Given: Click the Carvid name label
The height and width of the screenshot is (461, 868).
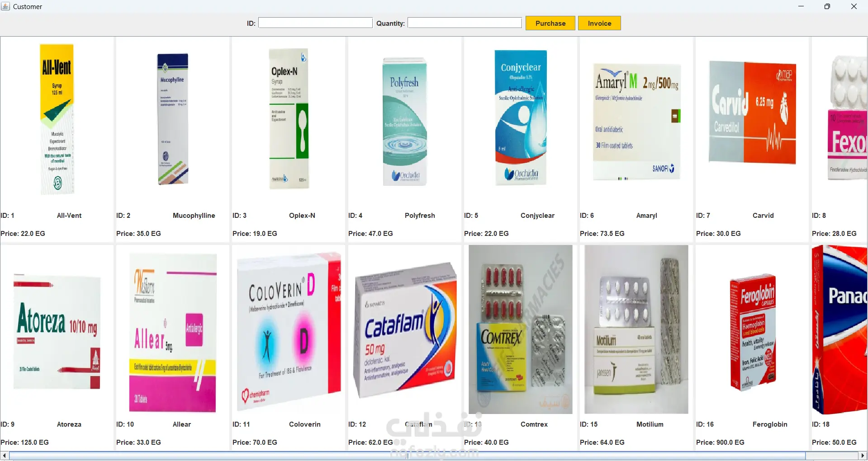Looking at the screenshot, I should tap(763, 216).
